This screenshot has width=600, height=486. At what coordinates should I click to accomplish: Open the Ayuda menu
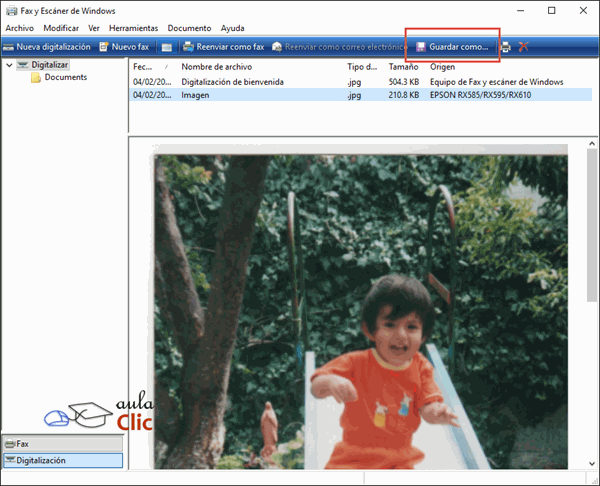click(x=232, y=28)
